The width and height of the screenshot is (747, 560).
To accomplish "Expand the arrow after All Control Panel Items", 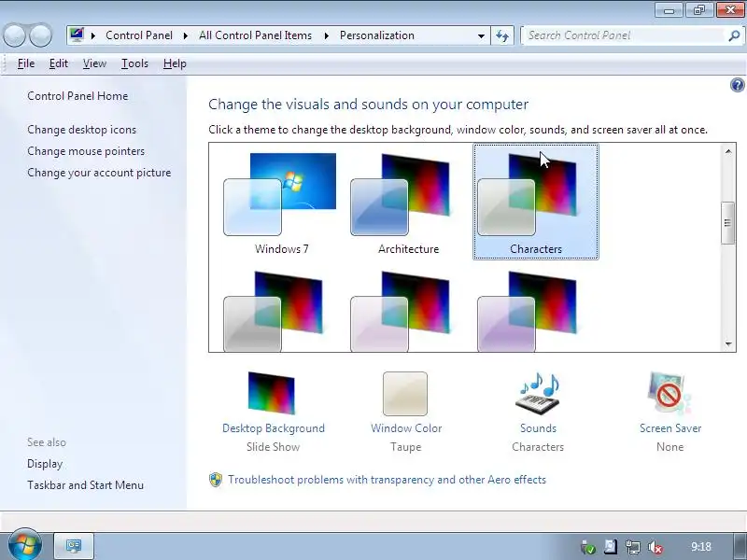I will click(326, 35).
